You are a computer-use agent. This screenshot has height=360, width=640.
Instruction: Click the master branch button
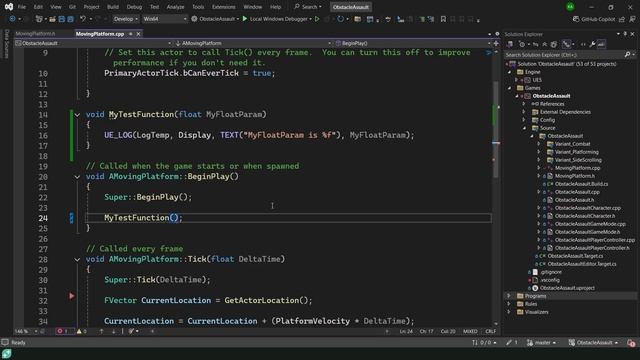pyautogui.click(x=541, y=342)
